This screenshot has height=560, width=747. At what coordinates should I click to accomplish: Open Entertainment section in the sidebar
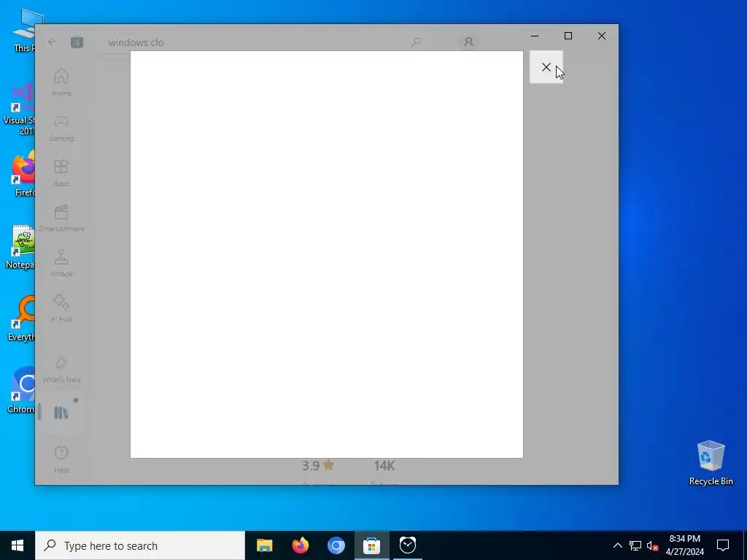click(61, 219)
